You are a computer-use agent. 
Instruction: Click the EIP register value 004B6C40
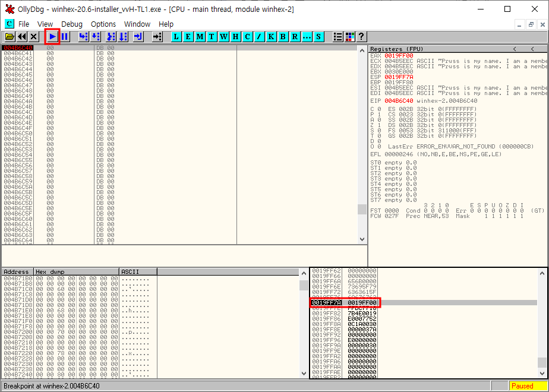(399, 101)
